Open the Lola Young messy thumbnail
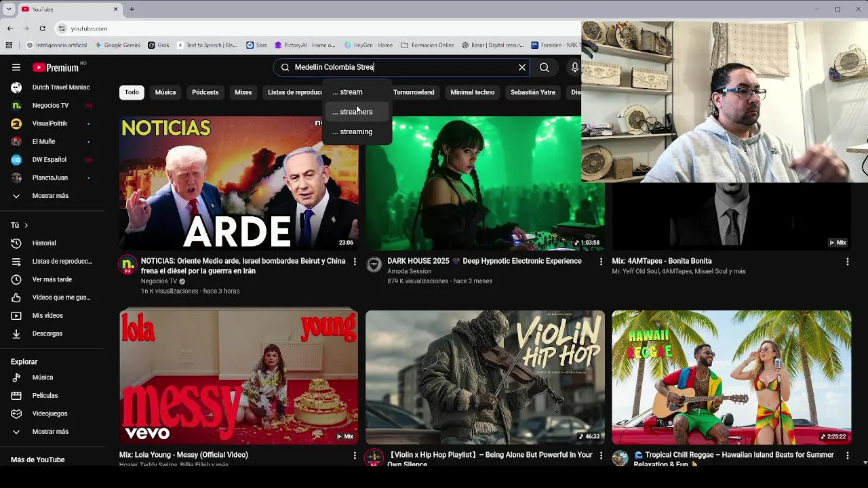Screen dimensions: 868x488 coord(239,378)
